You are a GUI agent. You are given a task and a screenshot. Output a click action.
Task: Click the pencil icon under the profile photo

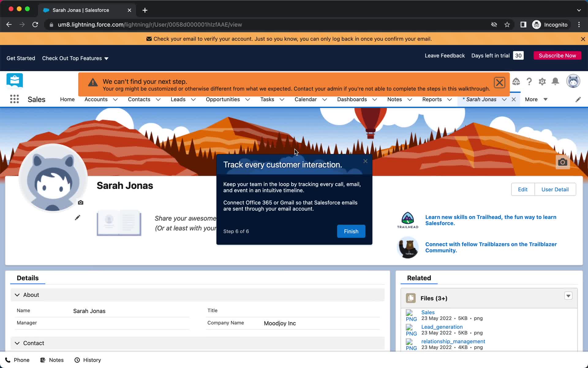click(77, 217)
